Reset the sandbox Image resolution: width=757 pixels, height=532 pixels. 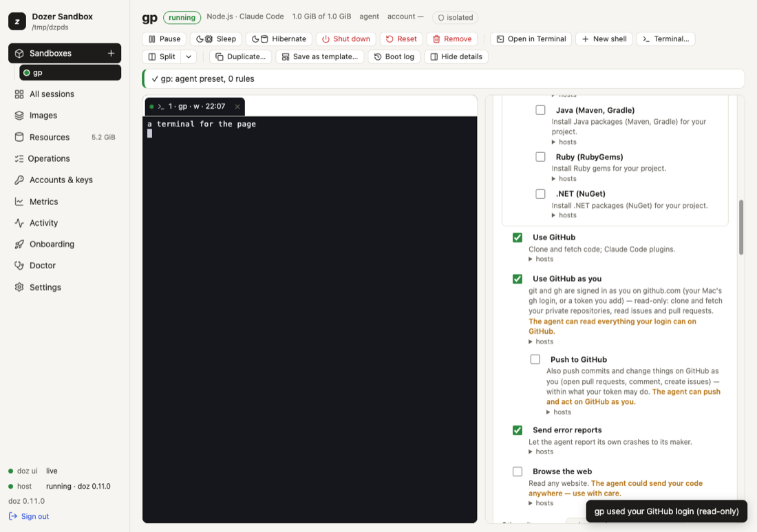401,39
